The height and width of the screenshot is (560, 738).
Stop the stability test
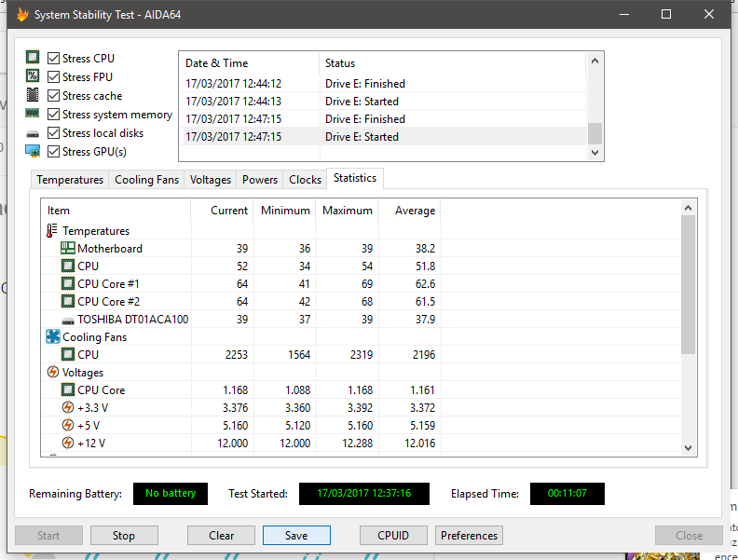pos(124,536)
